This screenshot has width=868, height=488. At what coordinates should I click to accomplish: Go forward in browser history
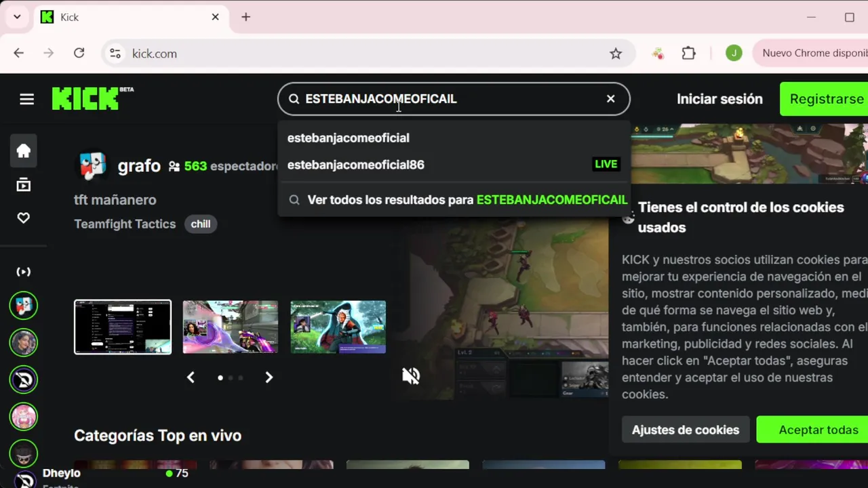[x=49, y=53]
